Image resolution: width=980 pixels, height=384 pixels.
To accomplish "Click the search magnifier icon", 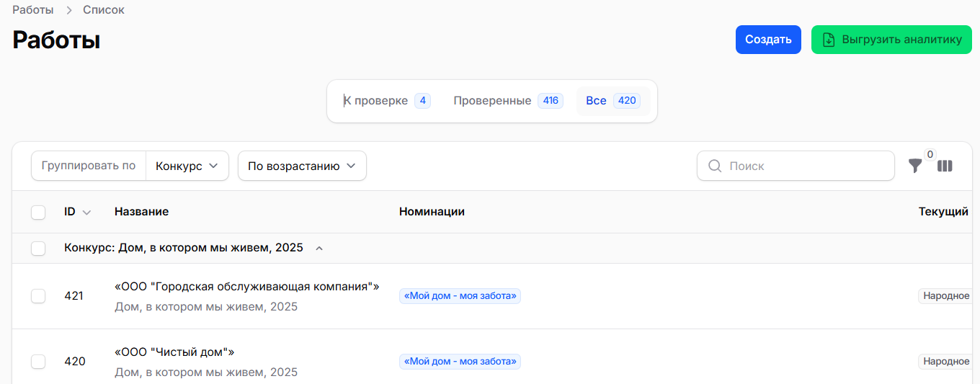I will pos(715,166).
